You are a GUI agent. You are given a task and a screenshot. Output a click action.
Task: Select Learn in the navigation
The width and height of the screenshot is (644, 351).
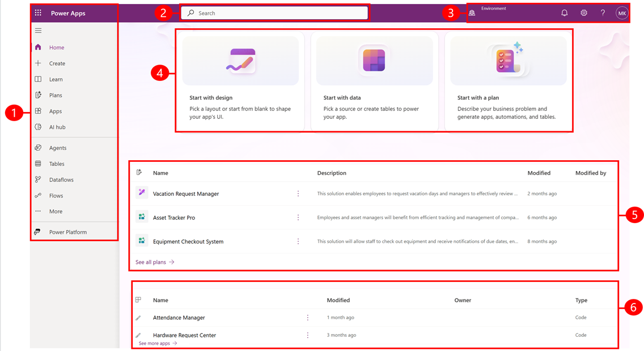point(56,80)
